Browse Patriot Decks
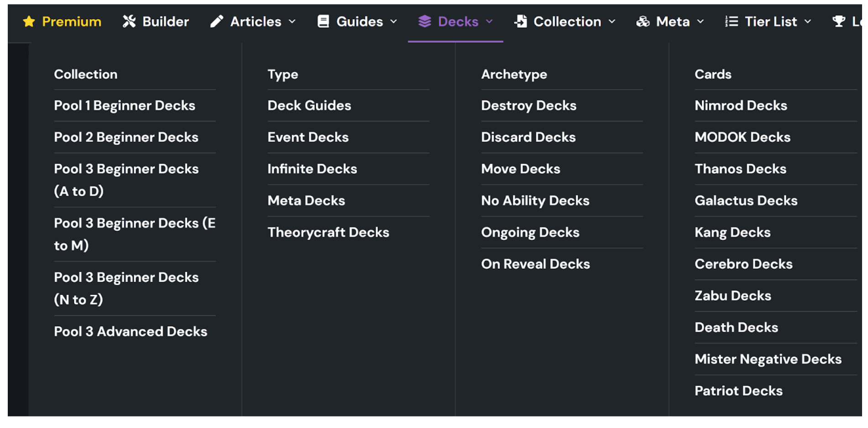 coord(738,391)
